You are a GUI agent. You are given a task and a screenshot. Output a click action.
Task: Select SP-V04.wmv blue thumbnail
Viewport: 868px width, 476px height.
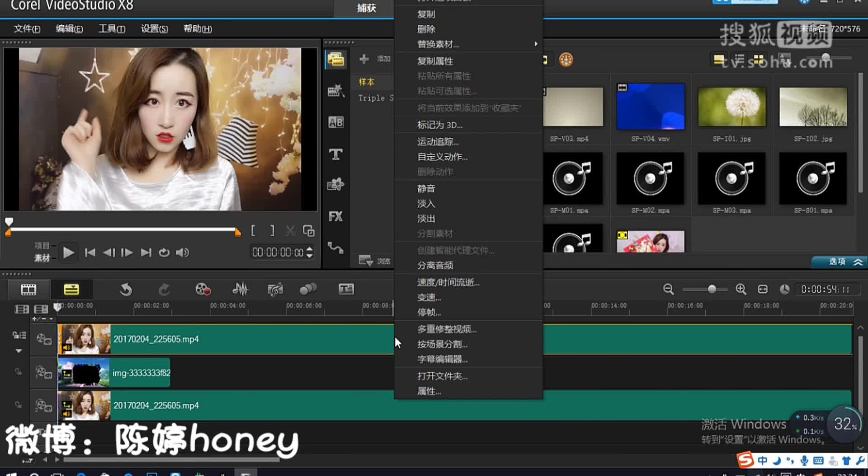click(651, 107)
